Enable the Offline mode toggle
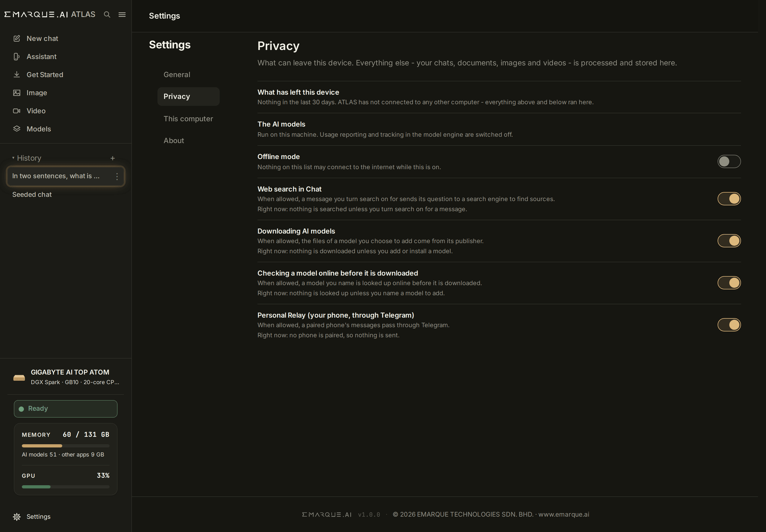Image resolution: width=766 pixels, height=532 pixels. coord(729,162)
